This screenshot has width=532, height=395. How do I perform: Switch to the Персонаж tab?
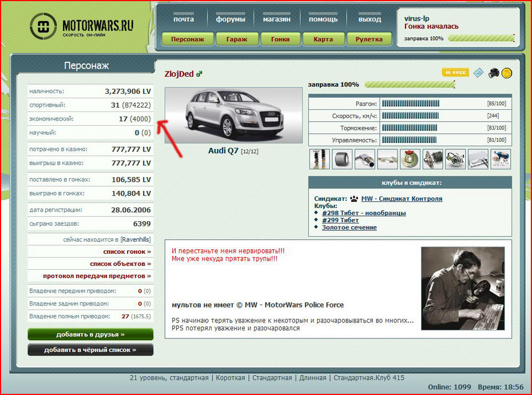point(188,39)
